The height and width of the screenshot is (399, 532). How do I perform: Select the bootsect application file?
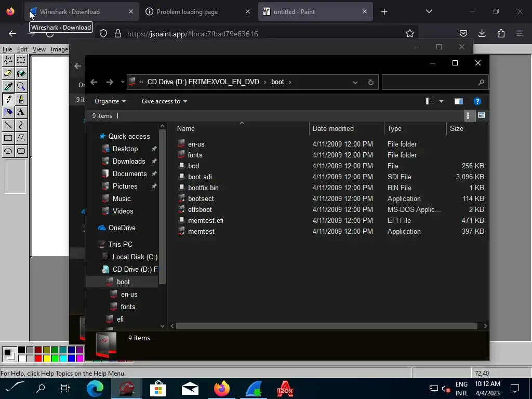pyautogui.click(x=201, y=199)
